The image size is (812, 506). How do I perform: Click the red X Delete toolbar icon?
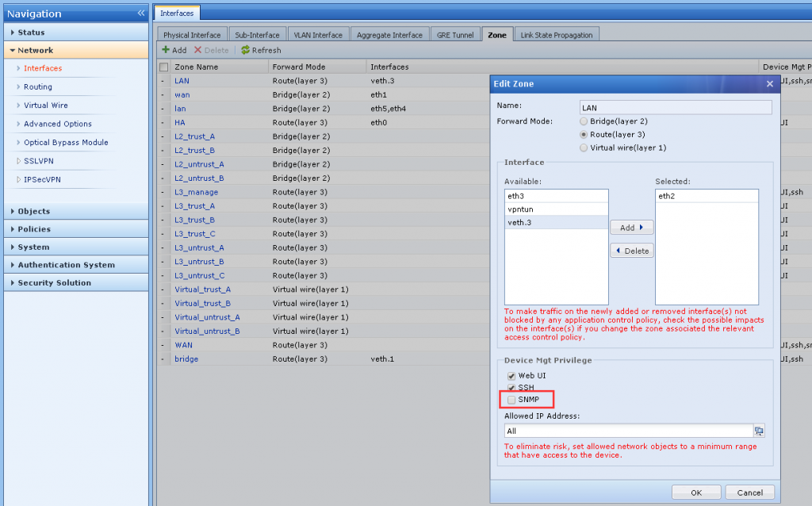click(198, 50)
